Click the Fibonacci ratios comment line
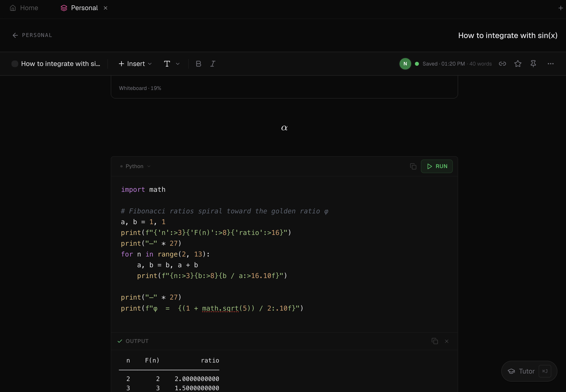Screen dimensions: 566x392 [224, 211]
